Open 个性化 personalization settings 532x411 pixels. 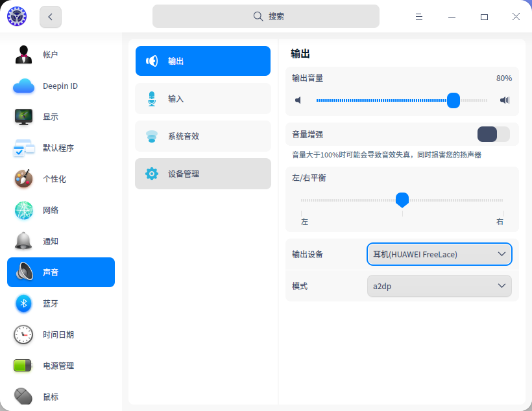[x=60, y=179]
